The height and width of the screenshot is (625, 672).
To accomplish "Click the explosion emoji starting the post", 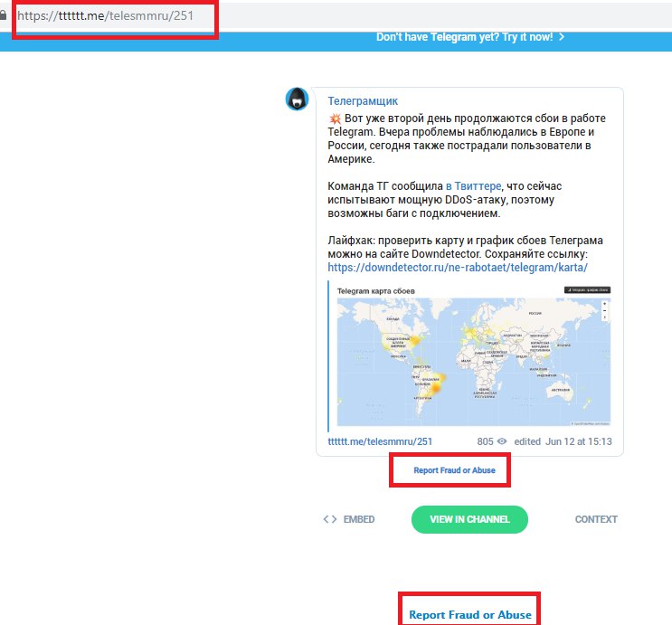I will click(x=335, y=118).
